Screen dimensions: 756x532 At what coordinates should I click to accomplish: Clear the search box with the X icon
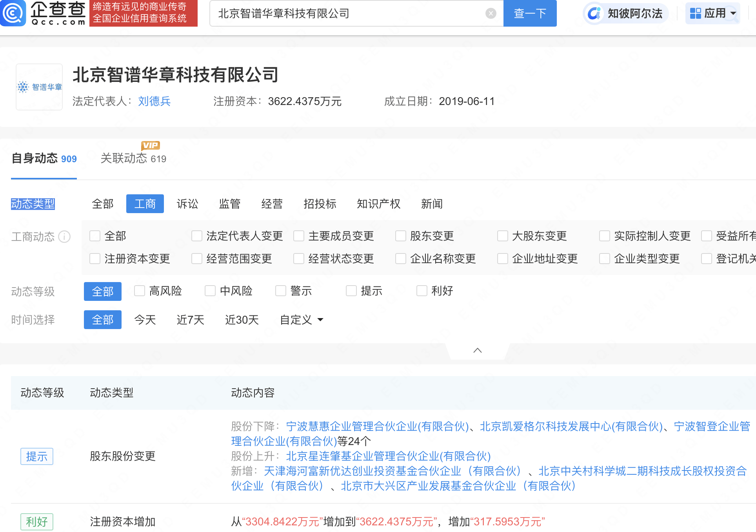pyautogui.click(x=491, y=14)
